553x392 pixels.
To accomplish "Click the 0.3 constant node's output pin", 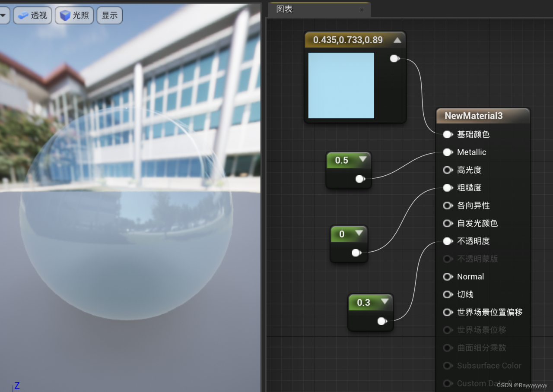I will (382, 321).
